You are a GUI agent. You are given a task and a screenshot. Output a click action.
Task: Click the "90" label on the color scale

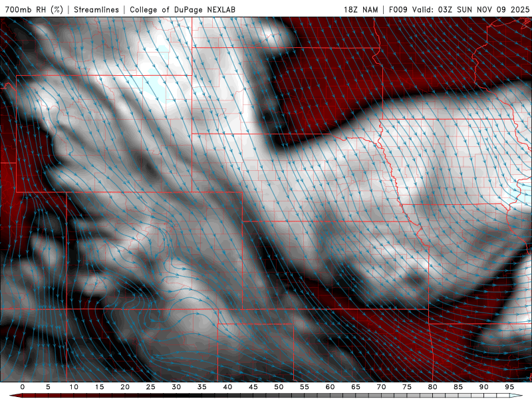(483, 387)
